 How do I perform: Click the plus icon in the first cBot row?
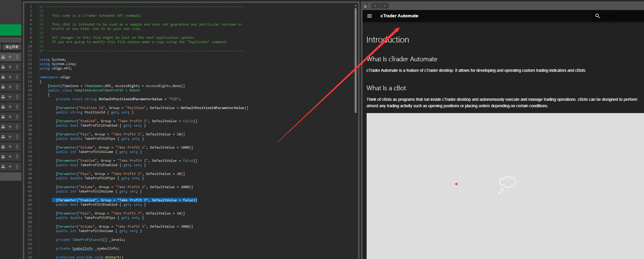(x=10, y=57)
